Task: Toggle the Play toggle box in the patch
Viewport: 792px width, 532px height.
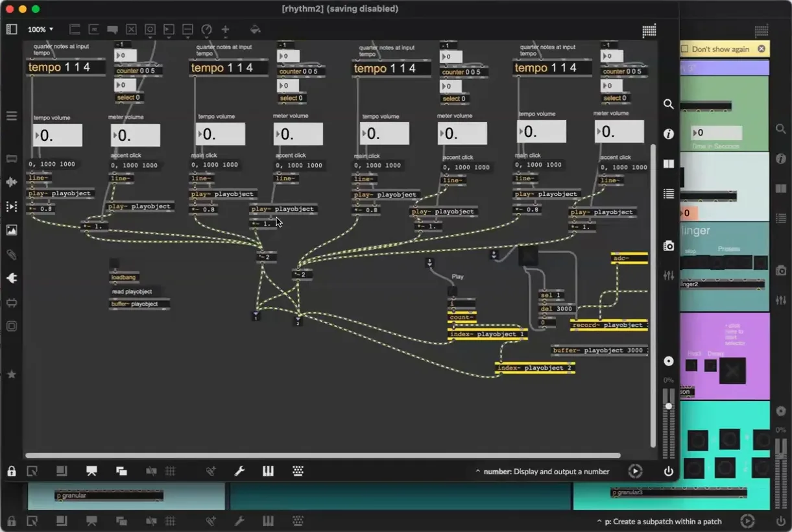Action: [x=452, y=291]
